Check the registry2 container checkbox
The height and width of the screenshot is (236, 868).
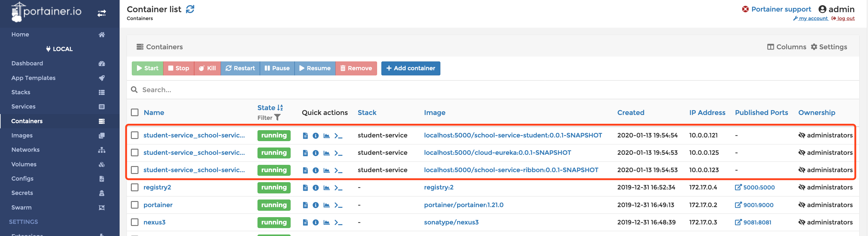(x=135, y=188)
